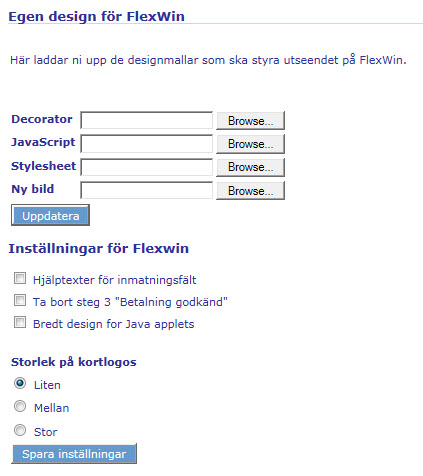Enable Hjälptexter för inmatningsfält checkbox
The height and width of the screenshot is (476, 423).
click(x=20, y=278)
